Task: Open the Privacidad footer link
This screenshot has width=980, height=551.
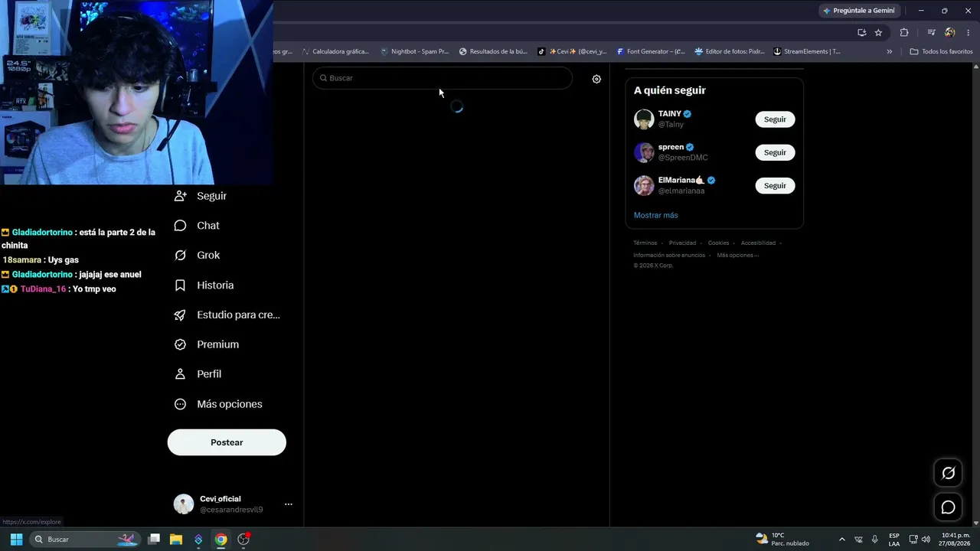Action: pos(682,243)
